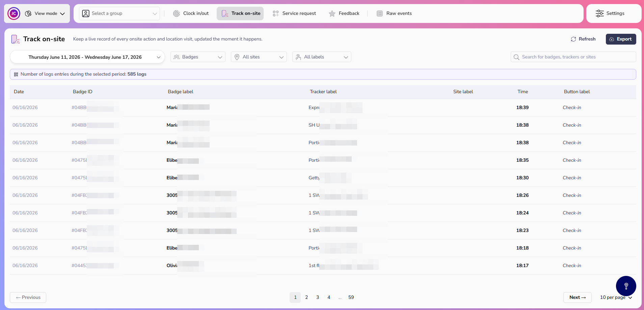Expand the Select a group dropdown
The width and height of the screenshot is (644, 310).
pyautogui.click(x=119, y=14)
